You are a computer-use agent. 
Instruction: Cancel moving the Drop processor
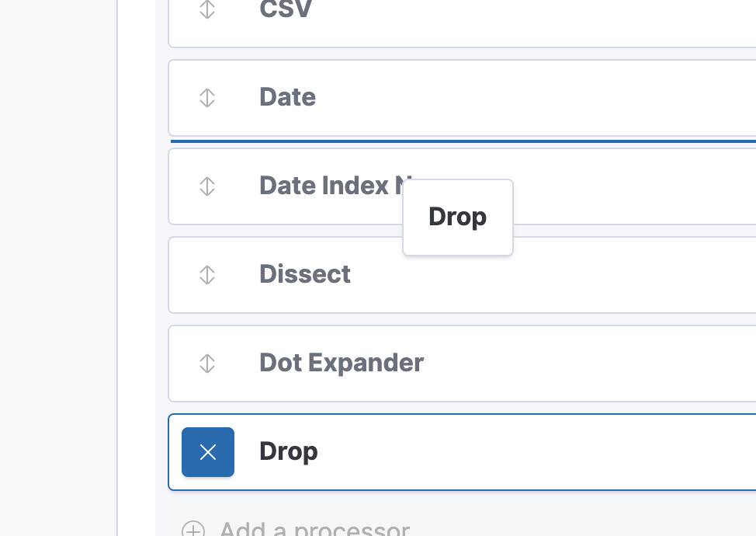[x=208, y=452]
